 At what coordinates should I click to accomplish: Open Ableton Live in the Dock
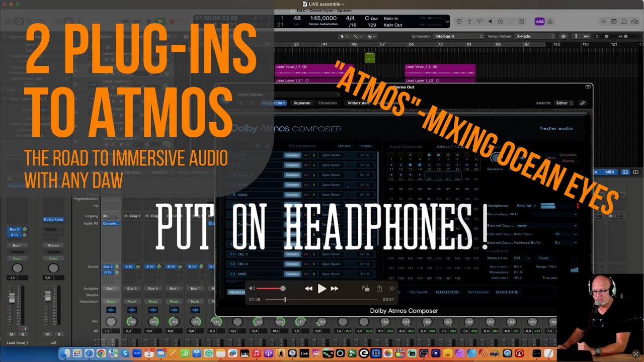pyautogui.click(x=304, y=354)
